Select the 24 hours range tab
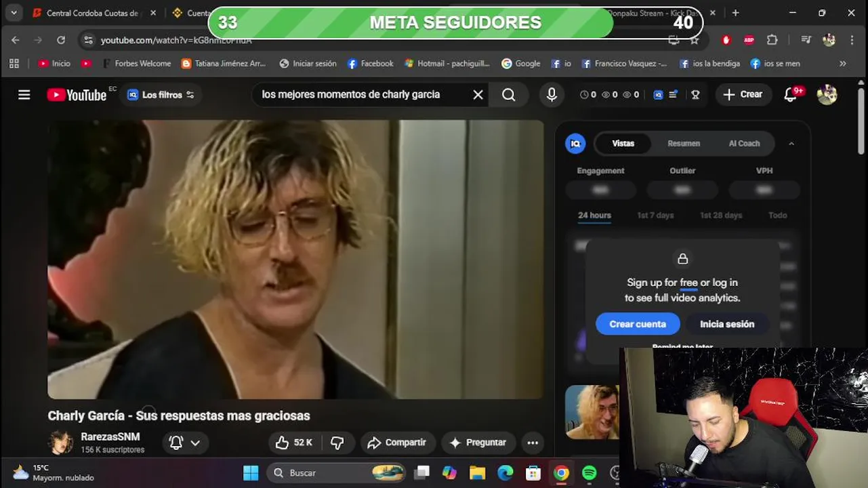 594,215
